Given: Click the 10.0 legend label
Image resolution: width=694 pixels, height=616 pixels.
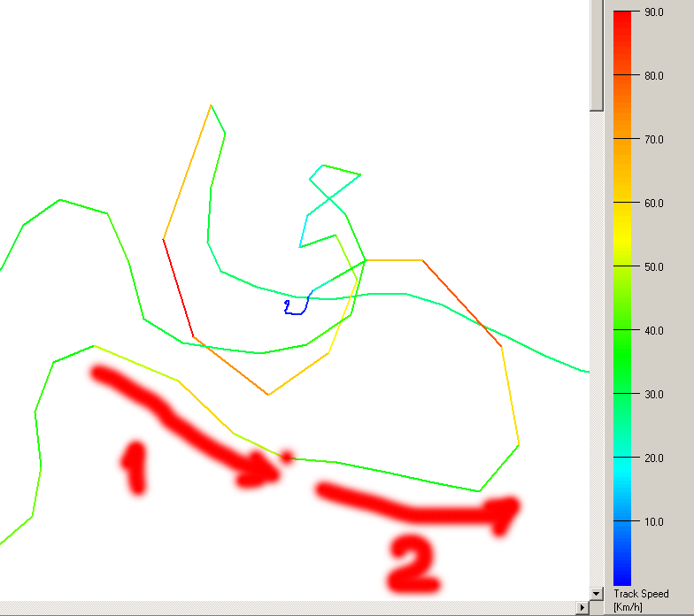Looking at the screenshot, I should [x=654, y=521].
